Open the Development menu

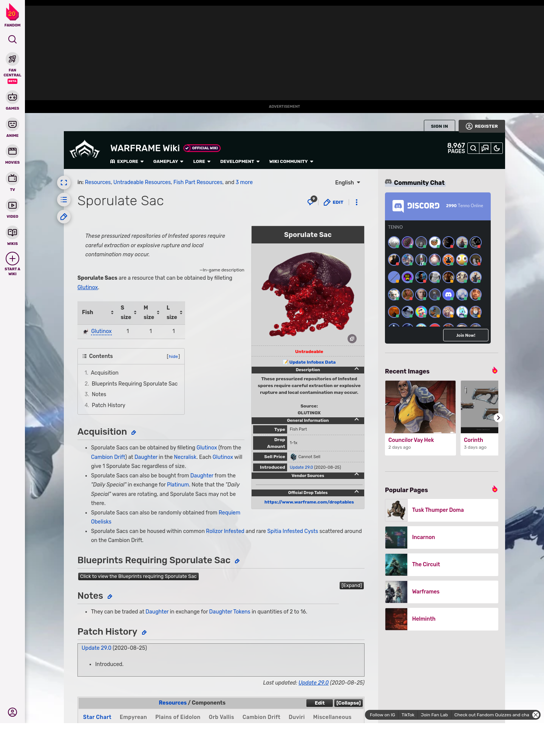click(x=240, y=161)
